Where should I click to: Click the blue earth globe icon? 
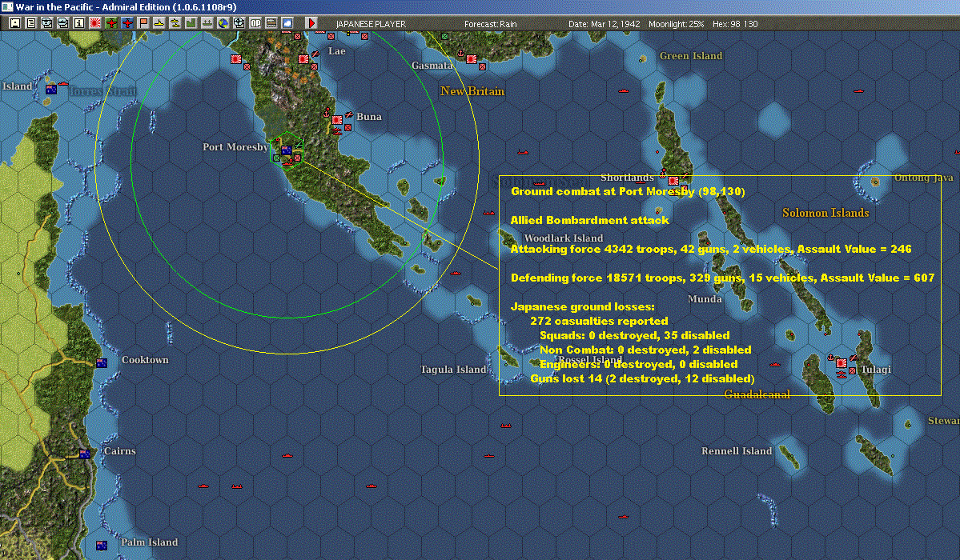click(x=223, y=23)
